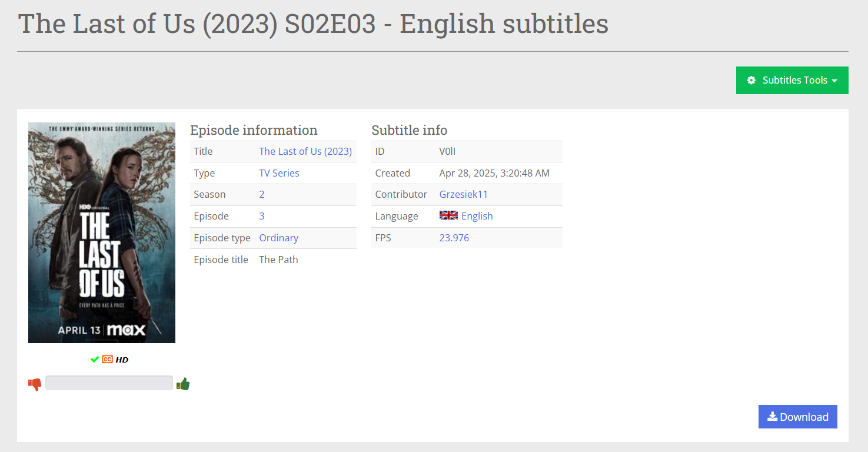The image size is (868, 452).
Task: Click the created date Apr 28, 2025
Action: click(x=494, y=173)
